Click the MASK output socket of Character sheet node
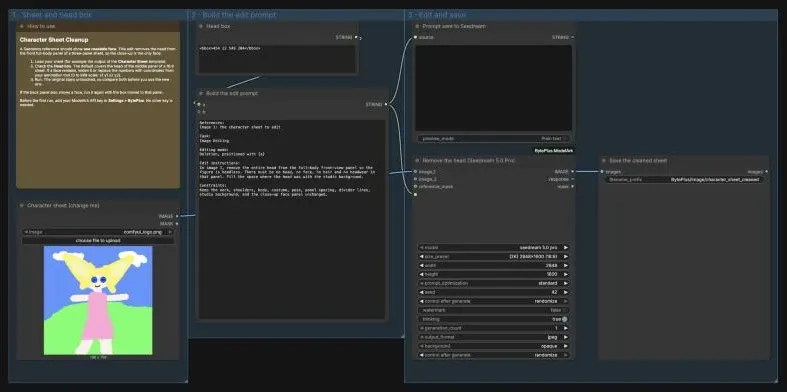Viewport: 787px width, 392px height. pos(177,223)
